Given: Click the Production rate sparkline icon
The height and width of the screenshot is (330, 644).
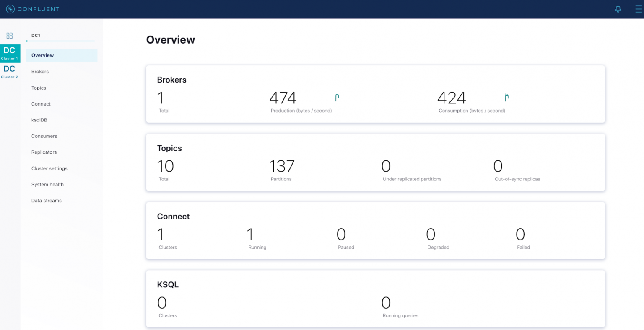Looking at the screenshot, I should [x=337, y=97].
